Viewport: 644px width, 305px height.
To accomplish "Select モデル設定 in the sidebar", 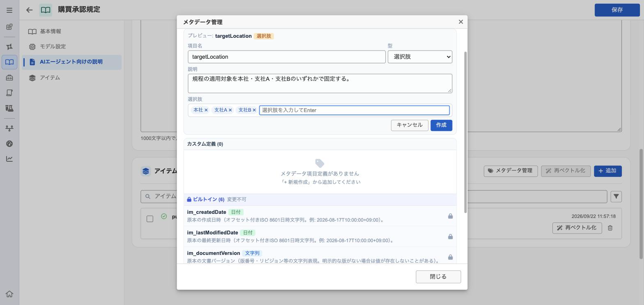I will [x=71, y=46].
